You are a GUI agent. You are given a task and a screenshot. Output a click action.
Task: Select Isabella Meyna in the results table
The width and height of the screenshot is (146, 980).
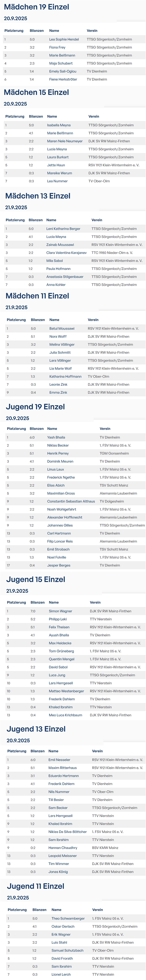(x=59, y=125)
